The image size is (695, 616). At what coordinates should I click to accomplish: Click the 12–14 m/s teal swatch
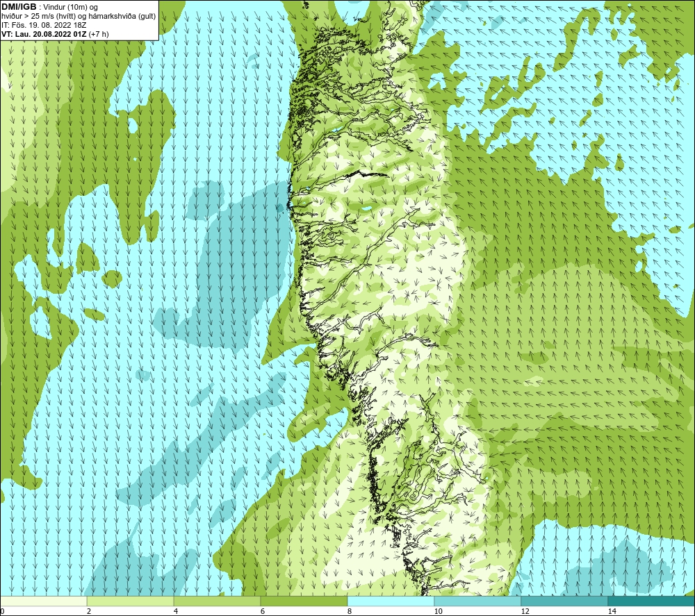click(x=564, y=601)
